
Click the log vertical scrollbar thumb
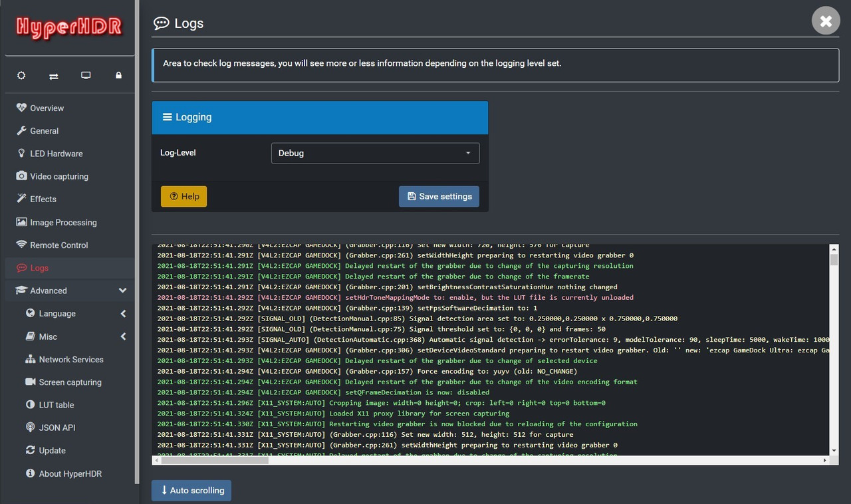pyautogui.click(x=834, y=259)
